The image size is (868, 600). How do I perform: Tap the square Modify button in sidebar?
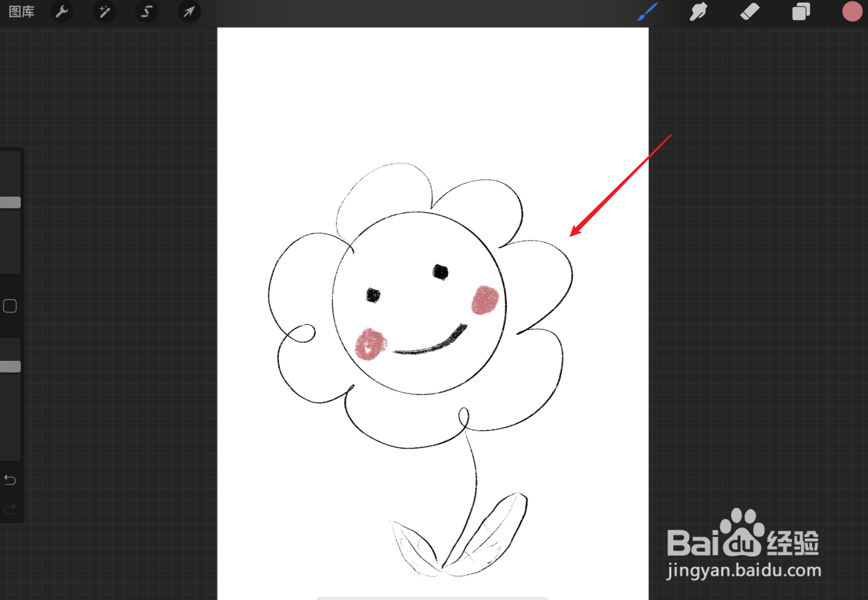(x=10, y=306)
